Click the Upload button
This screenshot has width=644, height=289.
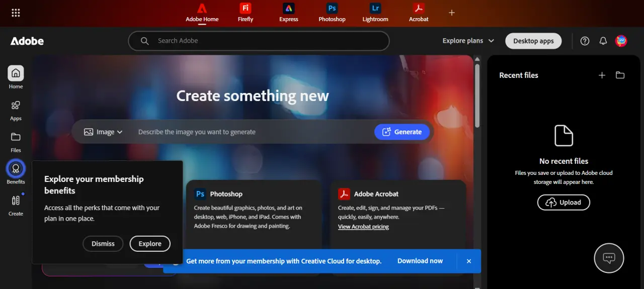click(563, 203)
